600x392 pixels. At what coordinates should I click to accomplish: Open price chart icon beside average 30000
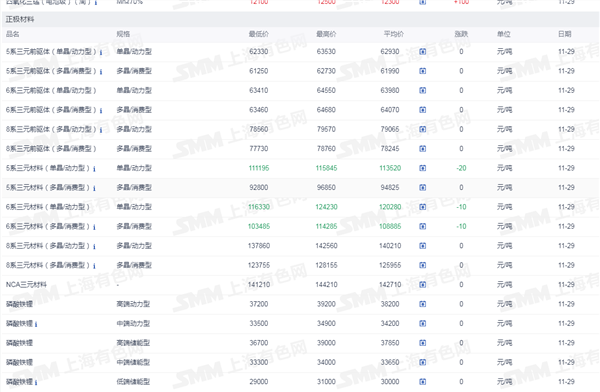422,382
